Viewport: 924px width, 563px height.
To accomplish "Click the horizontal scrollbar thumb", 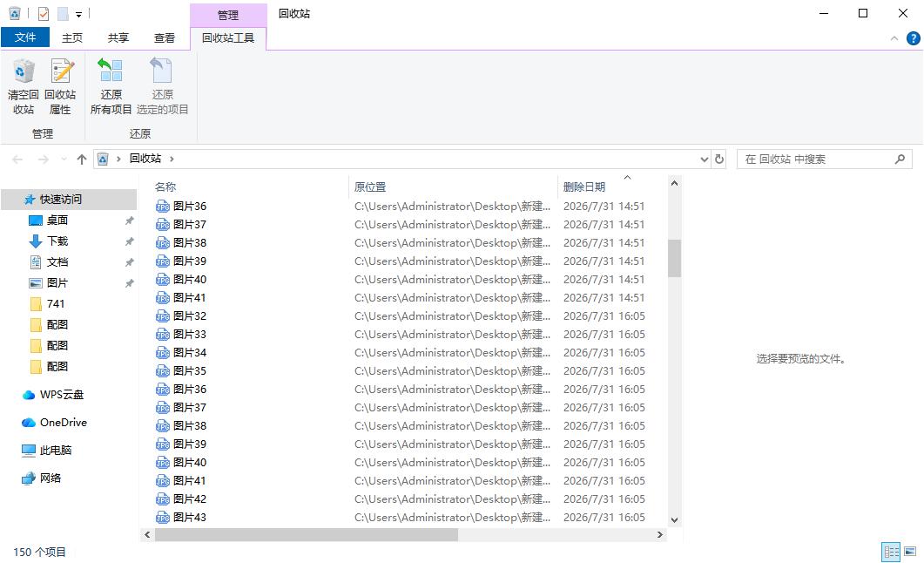I will [307, 535].
